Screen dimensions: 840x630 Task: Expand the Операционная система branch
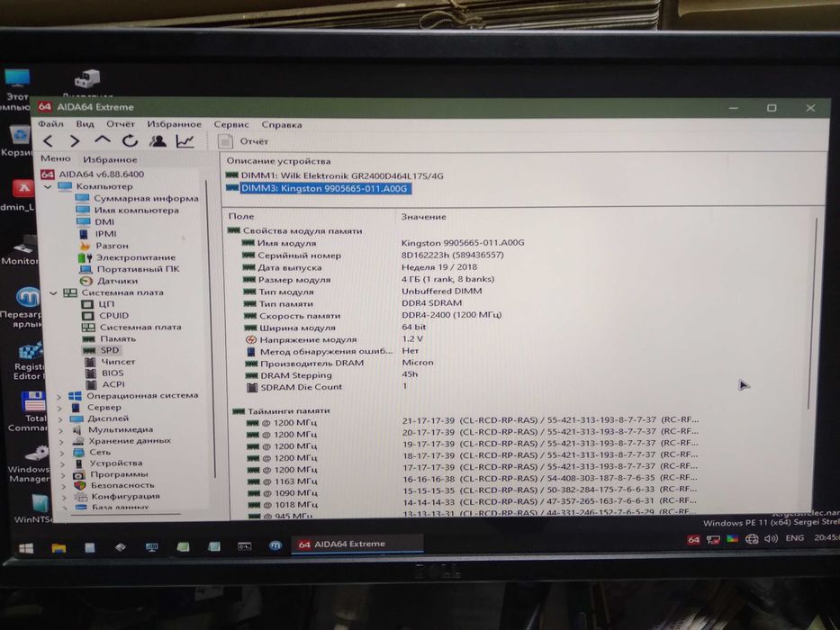pyautogui.click(x=59, y=396)
